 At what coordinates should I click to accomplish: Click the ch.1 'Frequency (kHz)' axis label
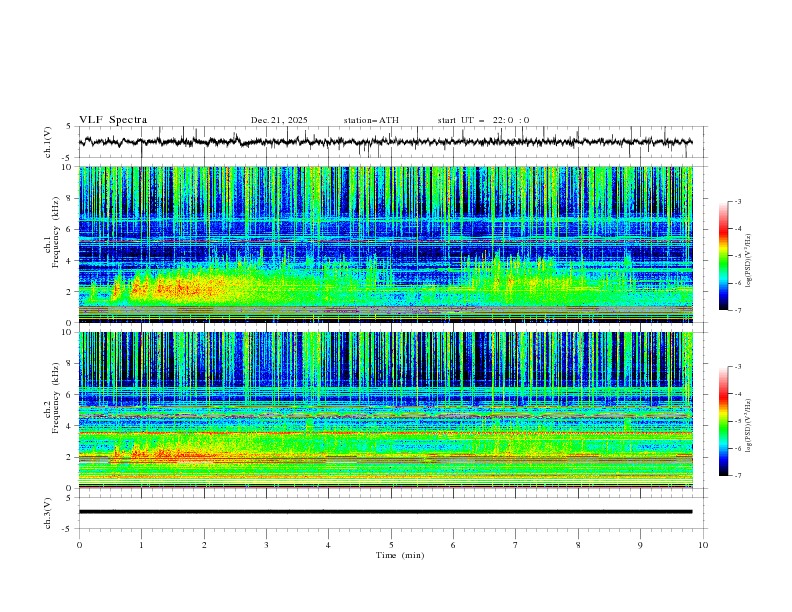pos(56,232)
